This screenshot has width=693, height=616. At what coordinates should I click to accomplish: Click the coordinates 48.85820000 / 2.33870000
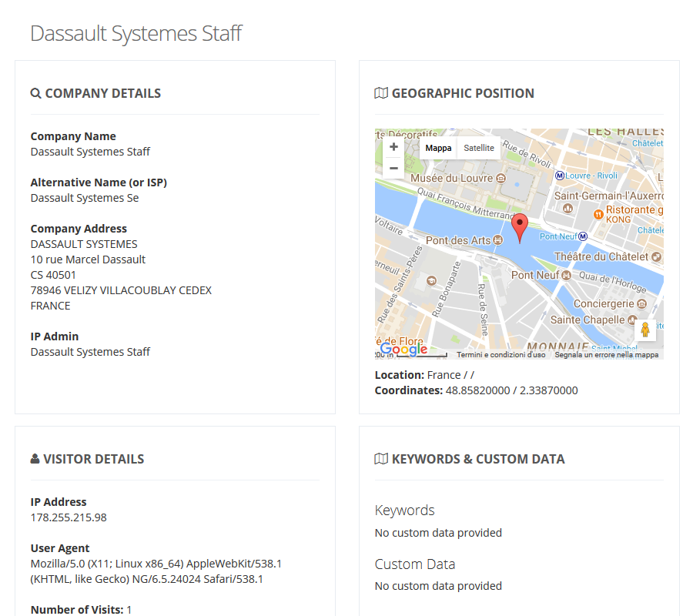tap(511, 390)
